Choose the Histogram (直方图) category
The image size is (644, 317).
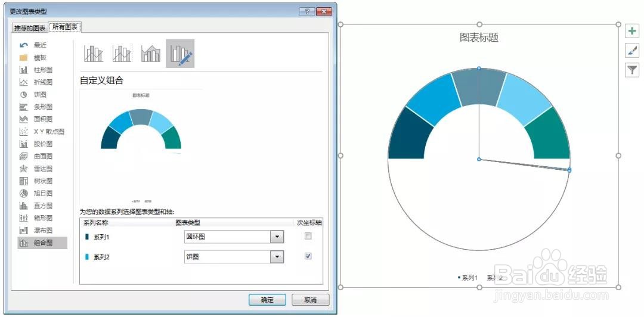37,206
